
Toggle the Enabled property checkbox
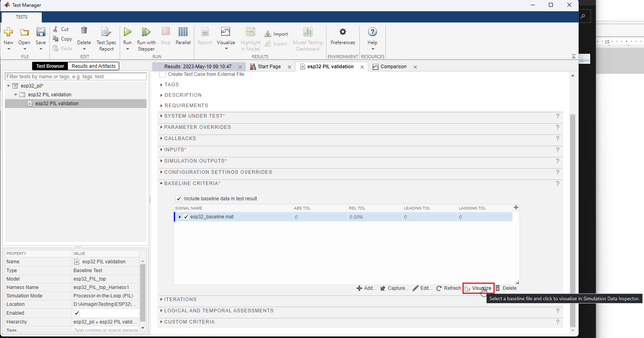coord(77,313)
